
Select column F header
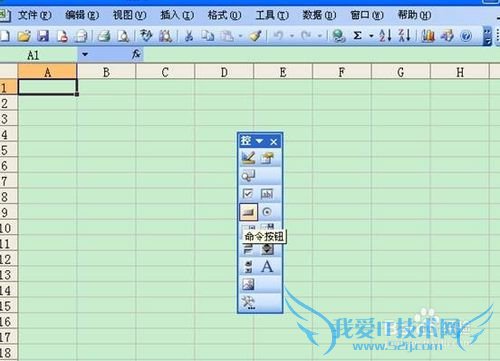click(342, 72)
